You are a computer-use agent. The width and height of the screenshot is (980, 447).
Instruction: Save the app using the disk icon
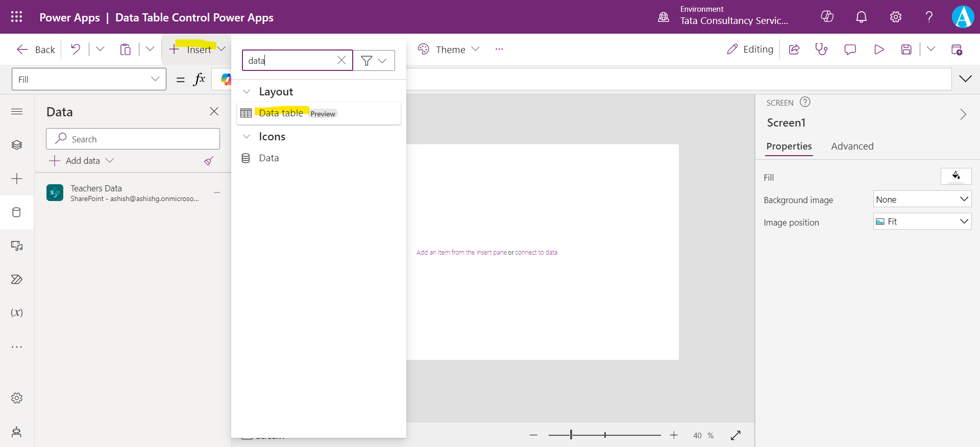(906, 49)
